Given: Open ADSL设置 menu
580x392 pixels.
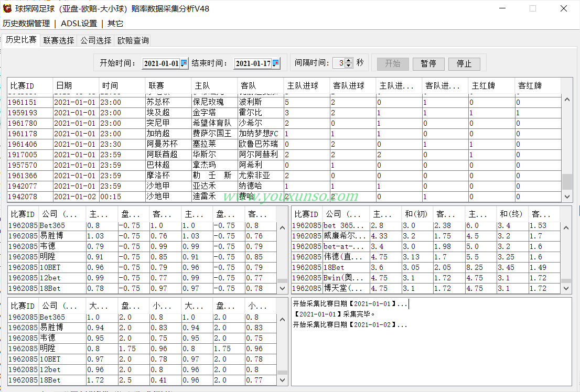Looking at the screenshot, I should (x=79, y=23).
